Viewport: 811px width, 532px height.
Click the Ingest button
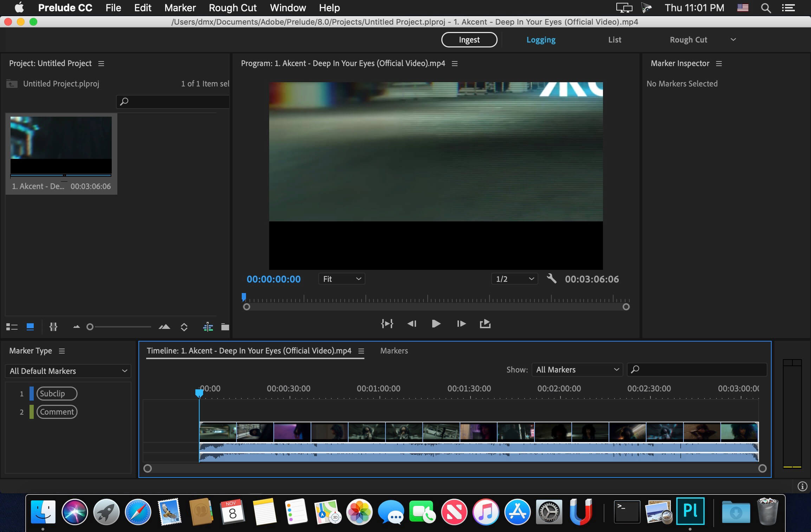click(x=469, y=40)
